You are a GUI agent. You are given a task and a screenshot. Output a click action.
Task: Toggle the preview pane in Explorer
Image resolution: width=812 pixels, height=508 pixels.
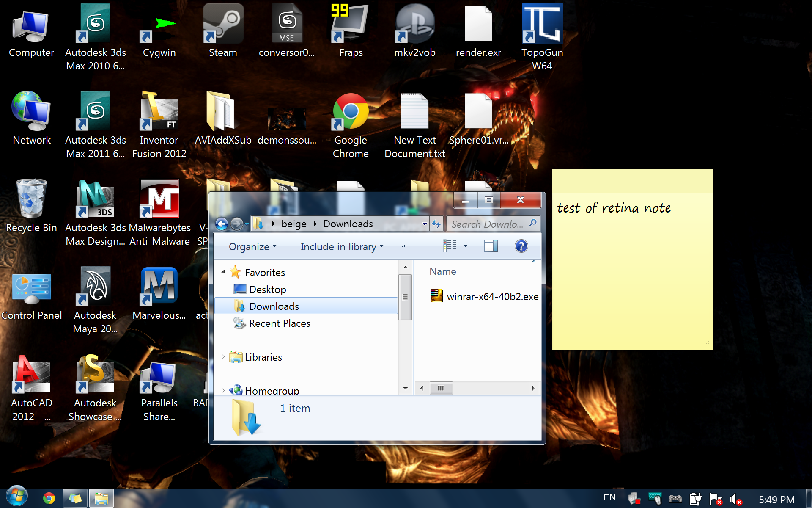pyautogui.click(x=491, y=246)
